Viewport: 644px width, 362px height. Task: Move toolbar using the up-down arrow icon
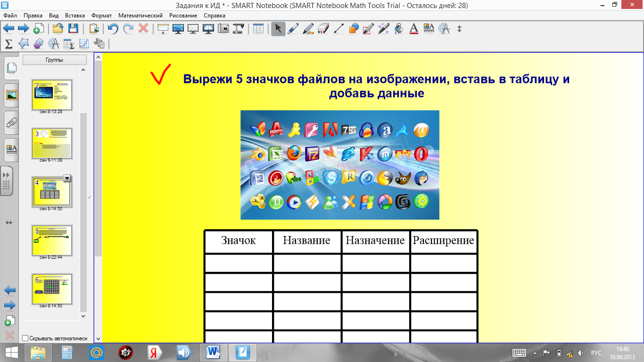coord(460,28)
